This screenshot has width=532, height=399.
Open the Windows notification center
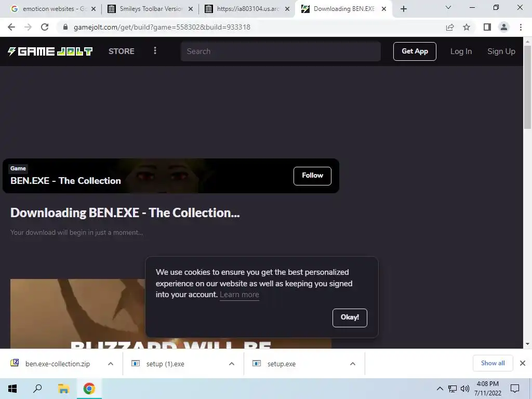point(515,389)
